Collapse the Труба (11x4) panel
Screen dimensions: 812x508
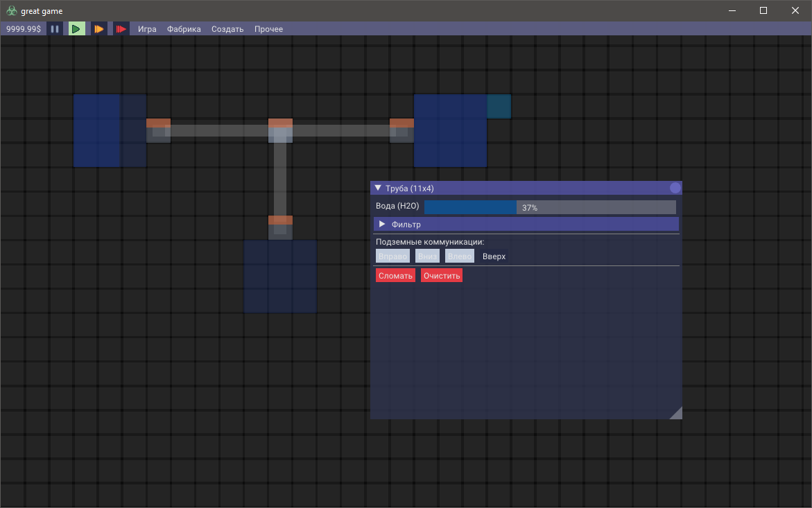click(378, 188)
